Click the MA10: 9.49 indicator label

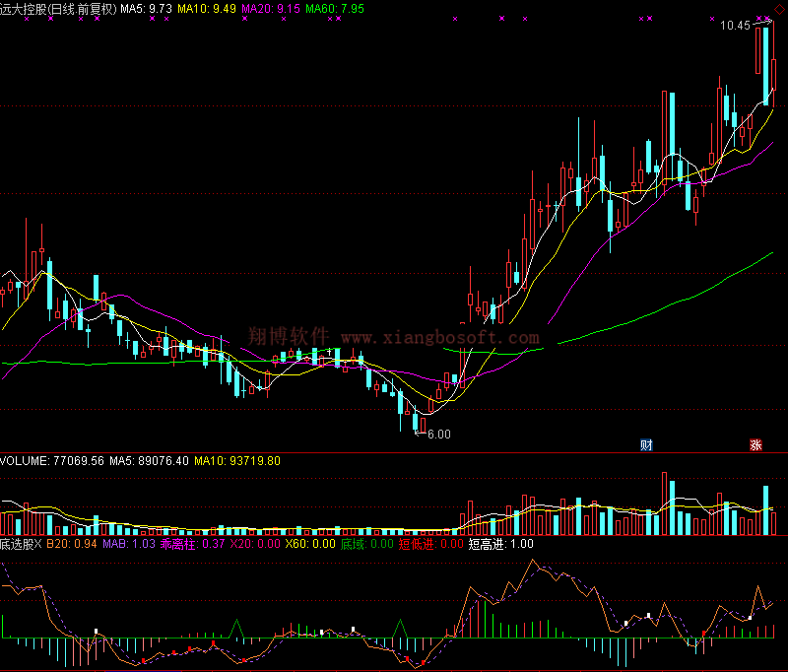pyautogui.click(x=207, y=9)
